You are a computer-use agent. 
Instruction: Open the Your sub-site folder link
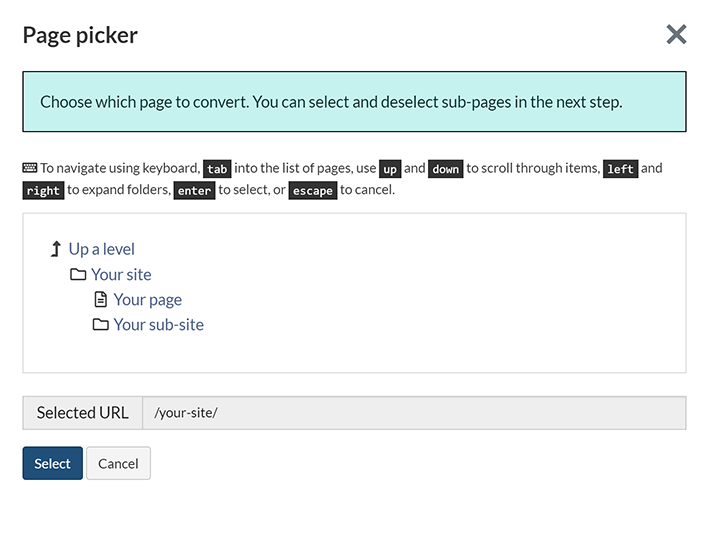point(158,324)
